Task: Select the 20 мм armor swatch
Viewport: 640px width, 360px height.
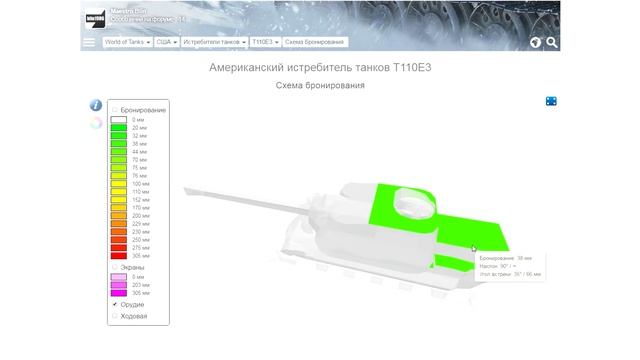Action: (118, 128)
